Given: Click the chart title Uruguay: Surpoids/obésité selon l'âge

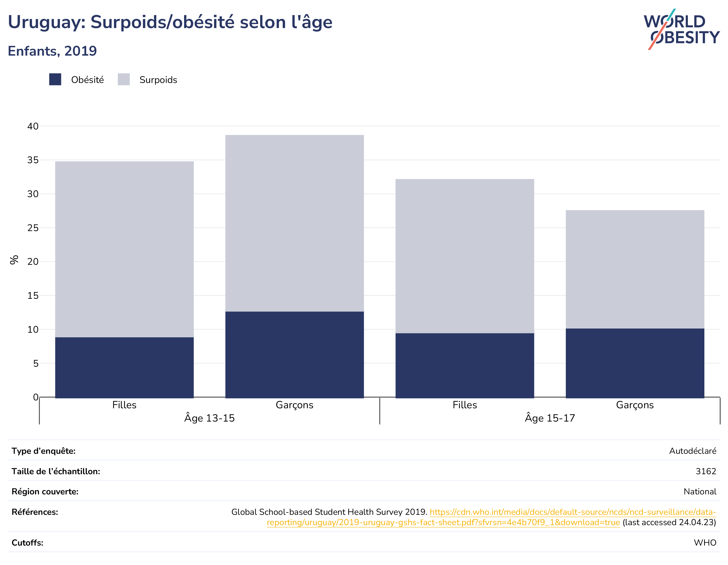Looking at the screenshot, I should (170, 22).
